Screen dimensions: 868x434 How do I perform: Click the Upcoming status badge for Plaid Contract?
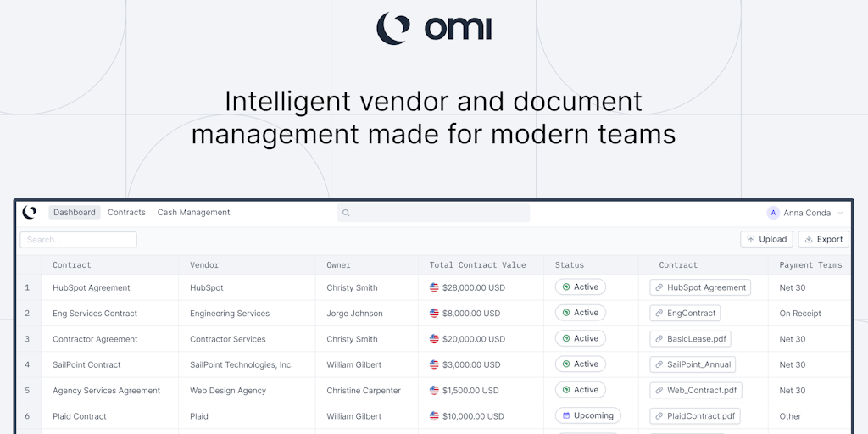tap(588, 415)
